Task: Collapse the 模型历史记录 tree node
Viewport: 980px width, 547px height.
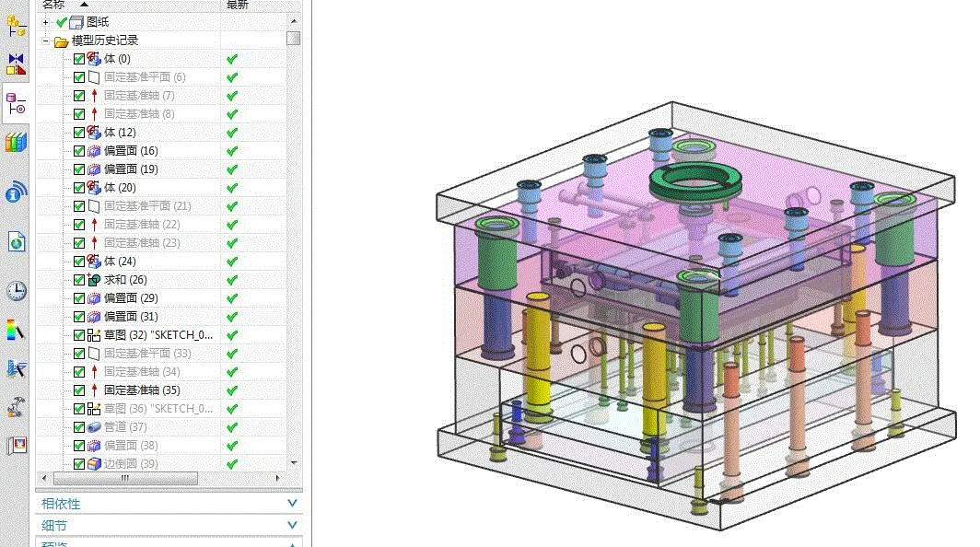Action: 46,41
